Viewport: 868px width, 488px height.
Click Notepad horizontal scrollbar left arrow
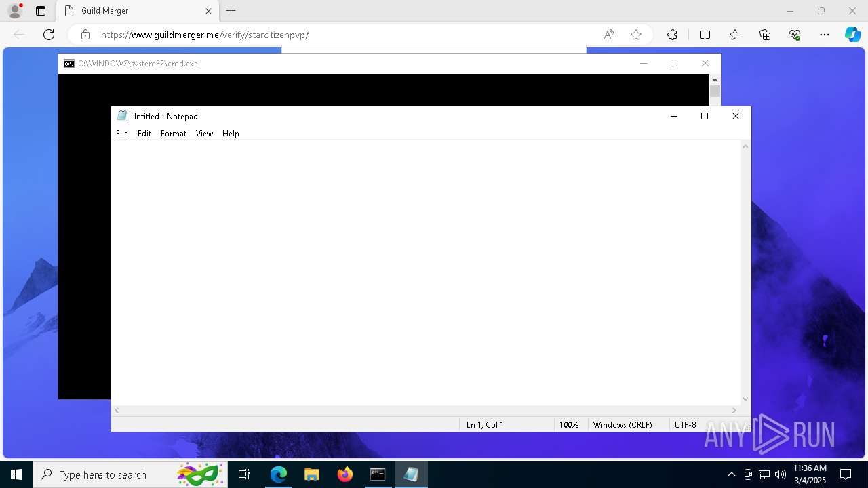coord(117,410)
